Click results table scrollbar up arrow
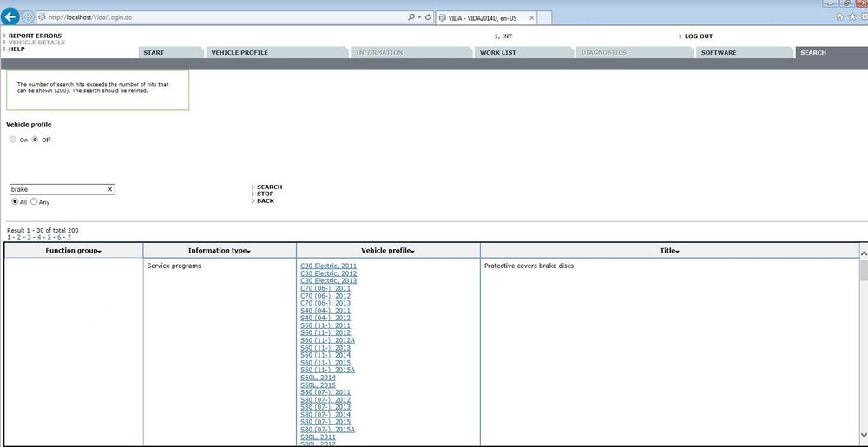This screenshot has height=447, width=868. coord(864,253)
